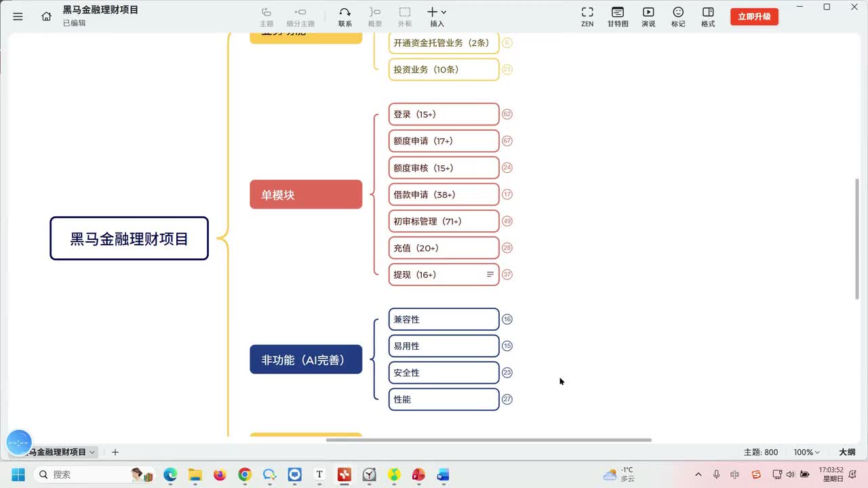Select the 兼容性 subtopic

[x=443, y=319]
